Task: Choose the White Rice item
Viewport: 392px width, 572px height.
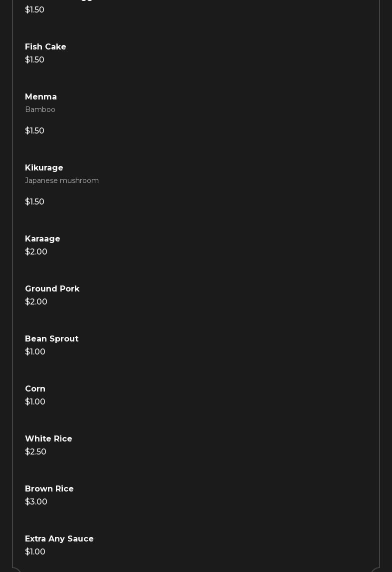Action: click(x=48, y=439)
